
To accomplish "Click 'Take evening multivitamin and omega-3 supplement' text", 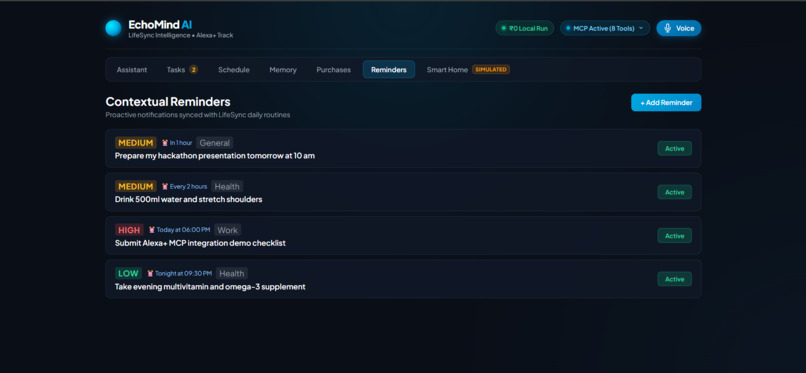I will click(210, 287).
